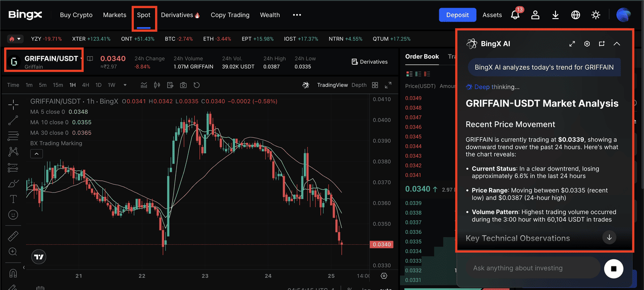This screenshot has width=644, height=290.
Task: Click the multi-chart grid layout icon
Action: (x=375, y=85)
